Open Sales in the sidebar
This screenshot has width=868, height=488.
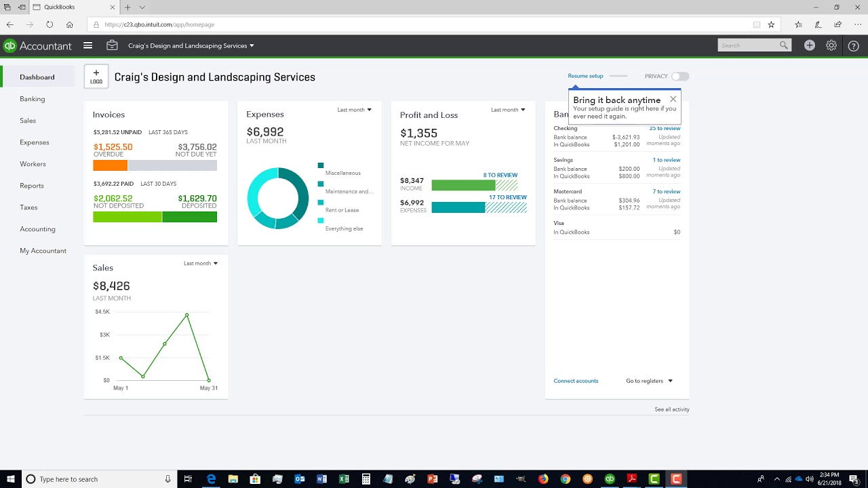pos(28,121)
